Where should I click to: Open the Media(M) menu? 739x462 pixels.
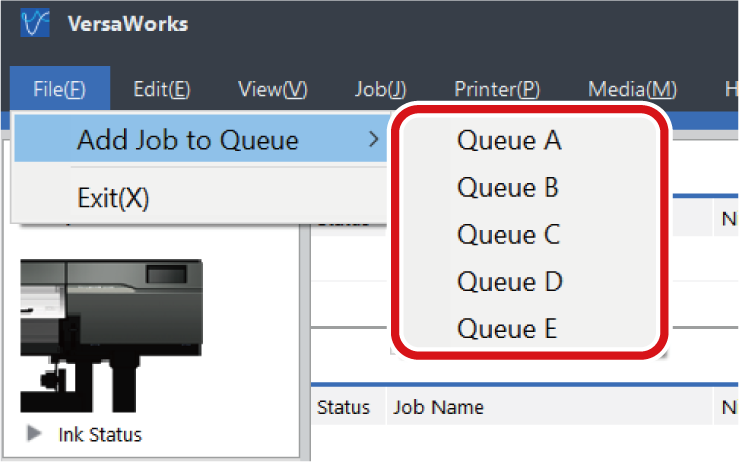(632, 89)
